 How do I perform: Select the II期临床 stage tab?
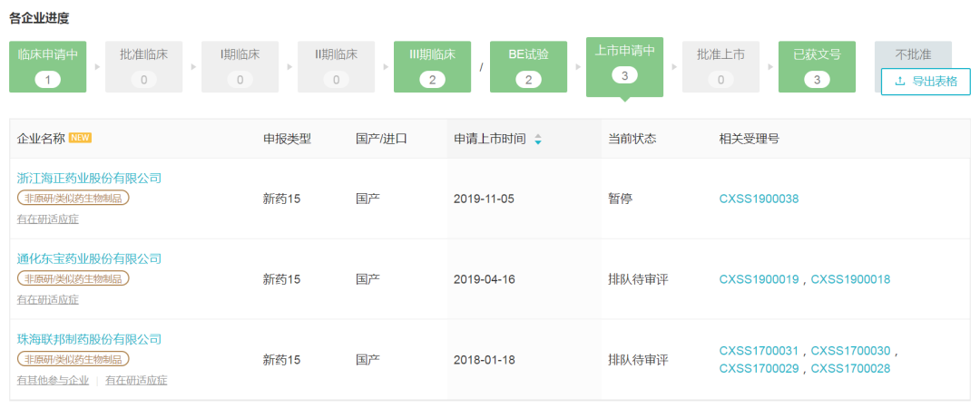tap(337, 67)
